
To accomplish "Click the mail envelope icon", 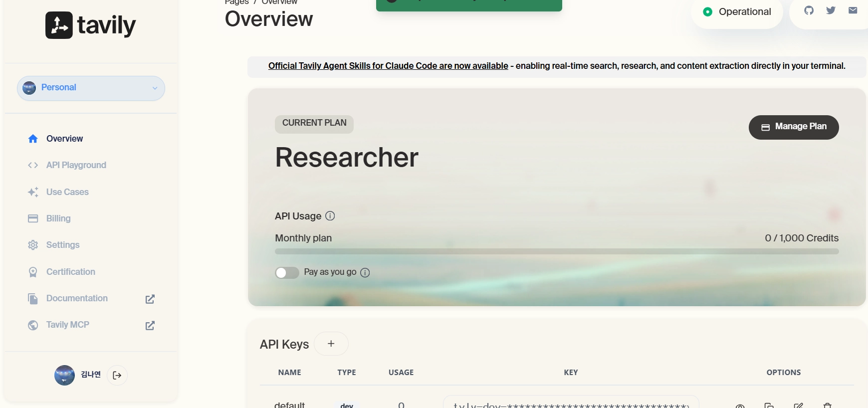I will (853, 10).
